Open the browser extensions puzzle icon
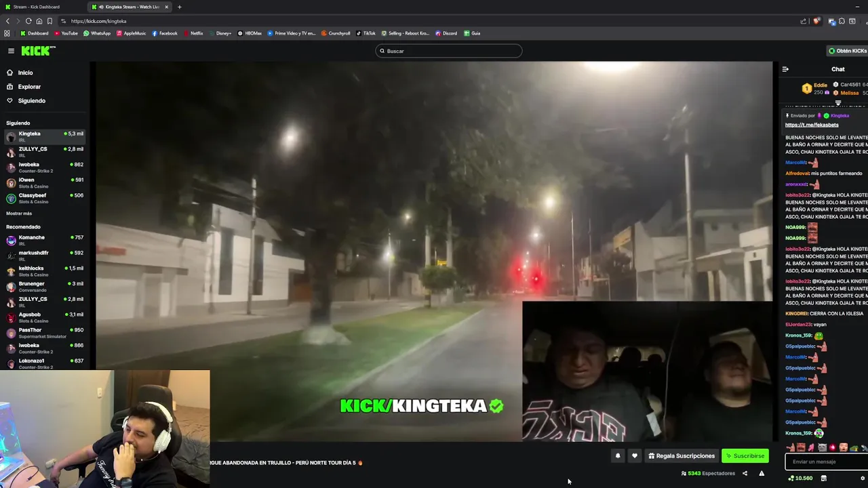868x488 pixels. coord(842,21)
